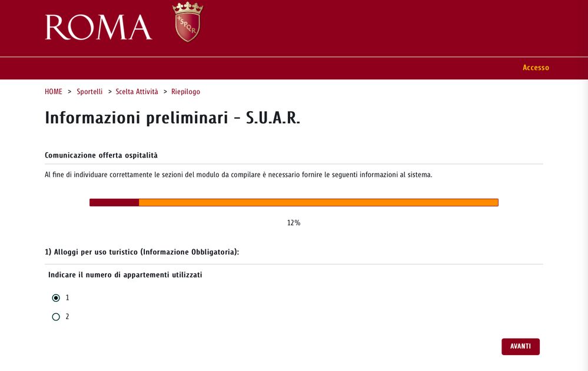Click the 12% progress label
Viewport: 588px width, 371px height.
click(294, 223)
